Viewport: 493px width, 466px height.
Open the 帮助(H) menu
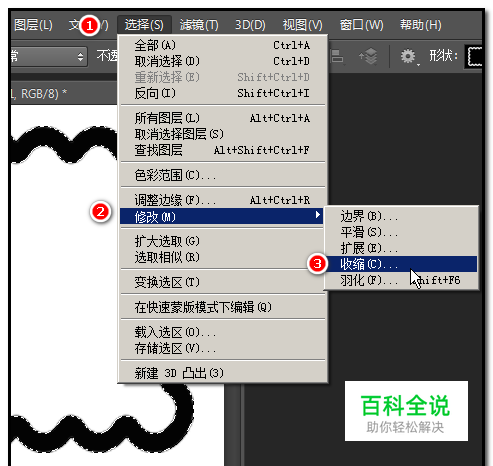click(421, 25)
